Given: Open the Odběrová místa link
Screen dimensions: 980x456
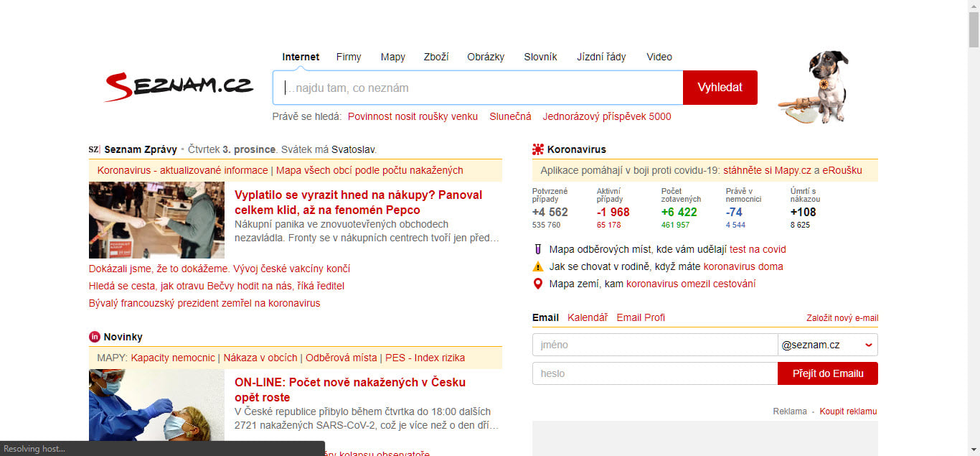Looking at the screenshot, I should (341, 358).
